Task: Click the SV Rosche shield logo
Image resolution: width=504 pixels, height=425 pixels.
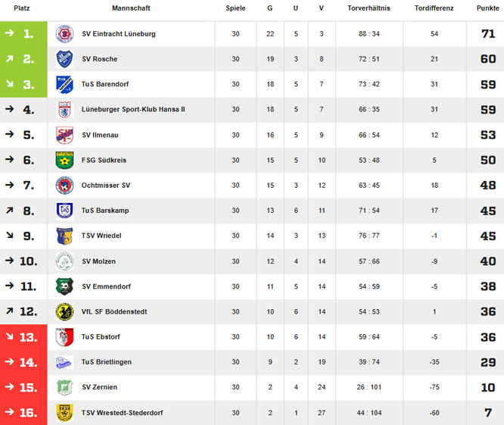Action: 64,59
